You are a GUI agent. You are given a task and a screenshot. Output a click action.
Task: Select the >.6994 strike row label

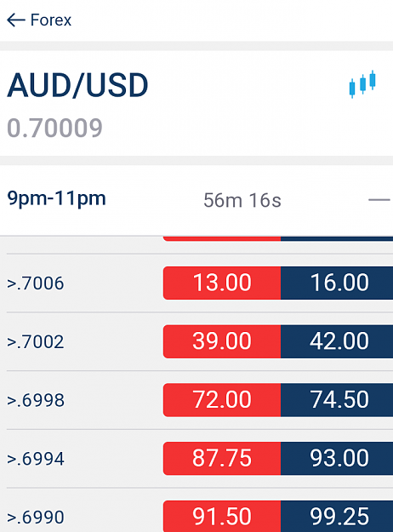tap(36, 459)
